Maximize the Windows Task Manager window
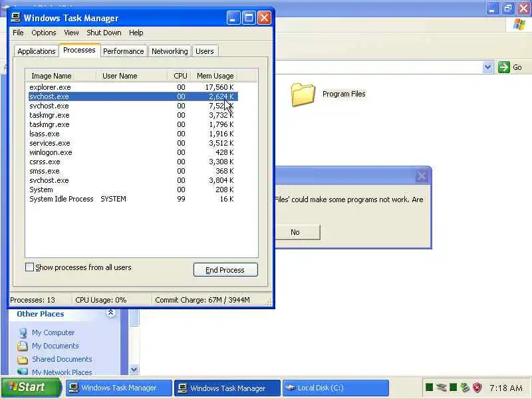The width and height of the screenshot is (532, 399). (x=249, y=18)
